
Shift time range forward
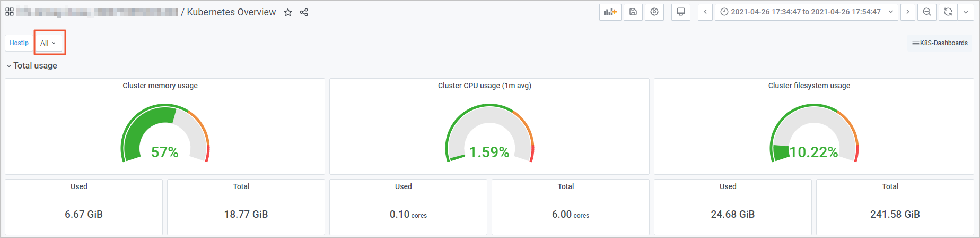pyautogui.click(x=908, y=12)
